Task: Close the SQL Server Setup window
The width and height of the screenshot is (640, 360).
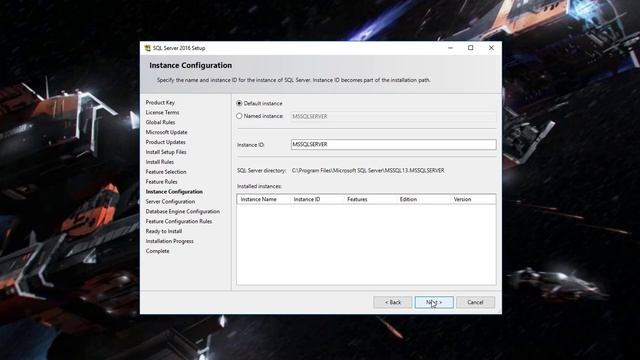Action: (491, 48)
